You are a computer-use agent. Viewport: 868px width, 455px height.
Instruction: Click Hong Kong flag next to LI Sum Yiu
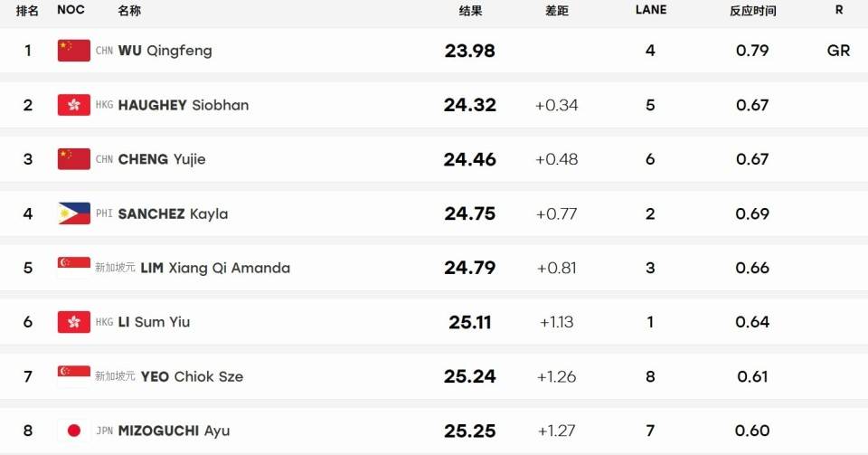pyautogui.click(x=73, y=322)
